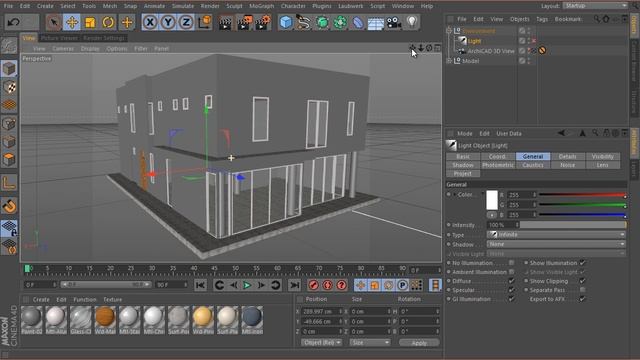Select ArchiCAD 3D View in object manager
The width and height of the screenshot is (640, 360).
491,51
